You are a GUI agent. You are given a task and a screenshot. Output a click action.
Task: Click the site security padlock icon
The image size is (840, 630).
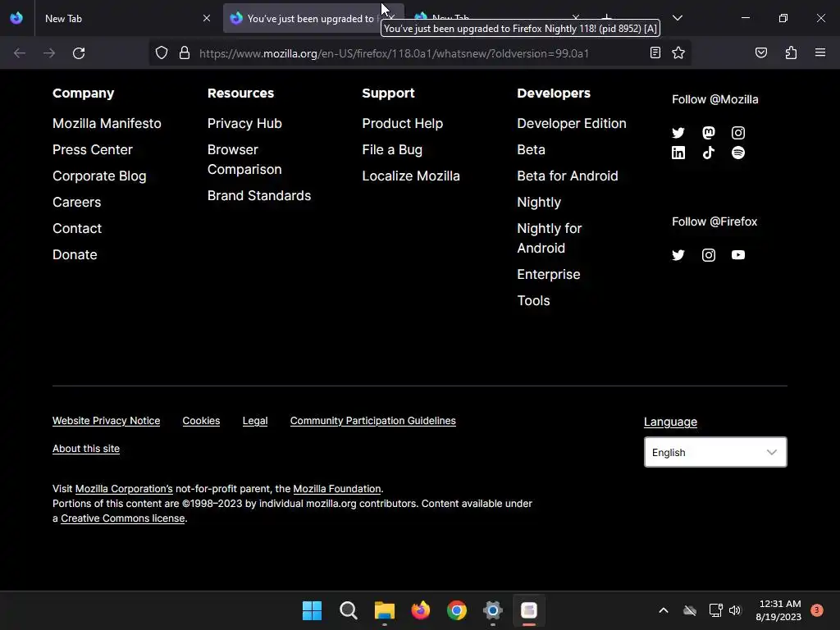pyautogui.click(x=185, y=53)
